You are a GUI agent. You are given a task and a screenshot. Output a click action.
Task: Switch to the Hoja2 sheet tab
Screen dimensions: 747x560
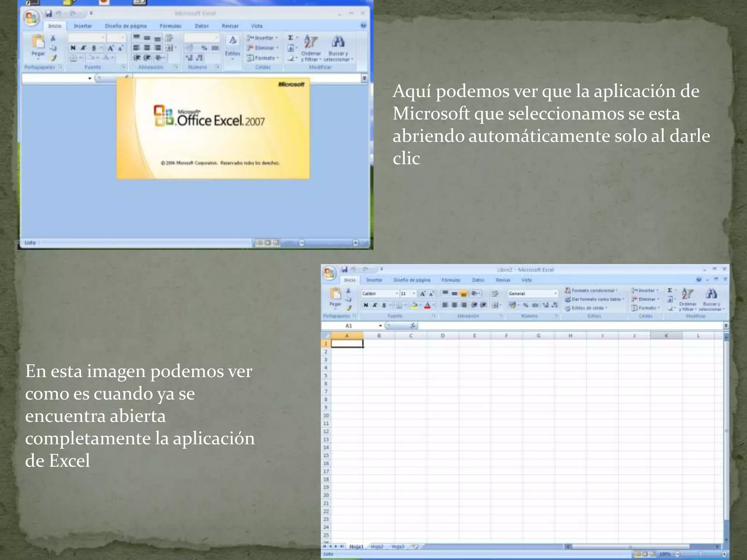(377, 547)
